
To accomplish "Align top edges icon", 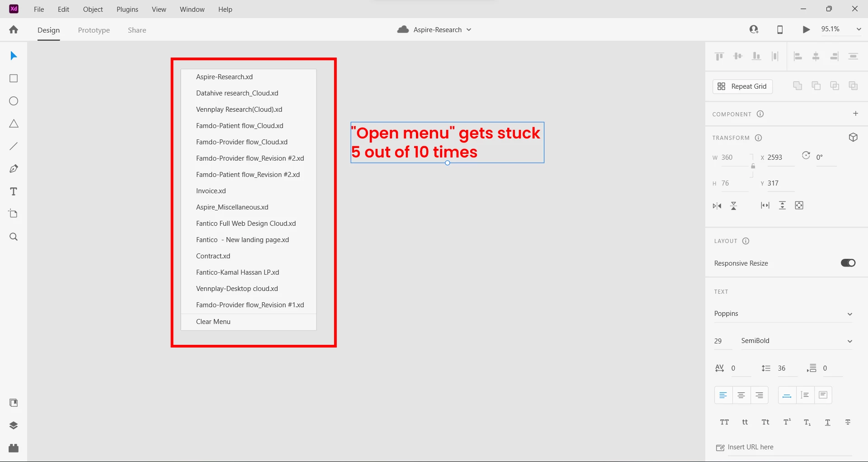I will (719, 56).
